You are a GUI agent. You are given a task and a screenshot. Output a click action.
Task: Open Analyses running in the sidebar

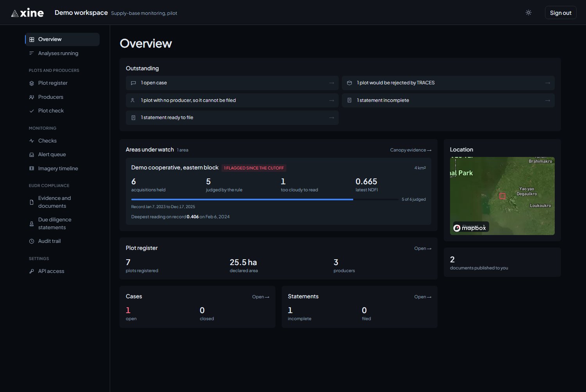[x=63, y=53]
